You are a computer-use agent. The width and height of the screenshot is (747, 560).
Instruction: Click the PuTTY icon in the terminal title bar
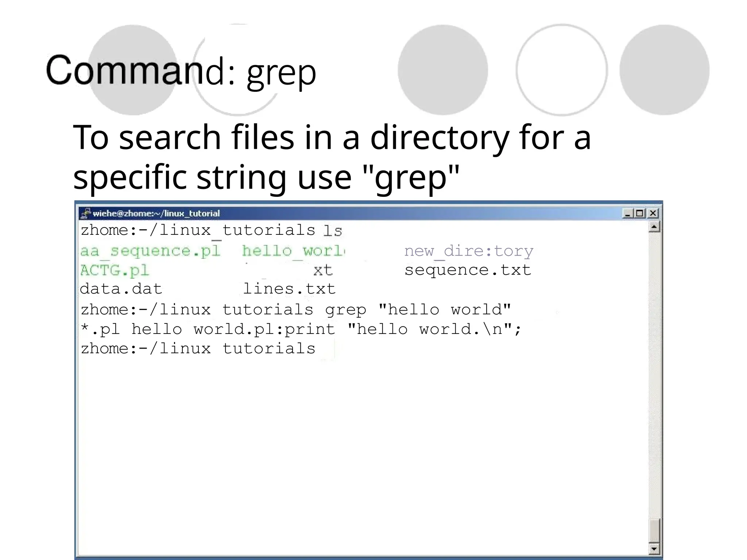tap(85, 213)
